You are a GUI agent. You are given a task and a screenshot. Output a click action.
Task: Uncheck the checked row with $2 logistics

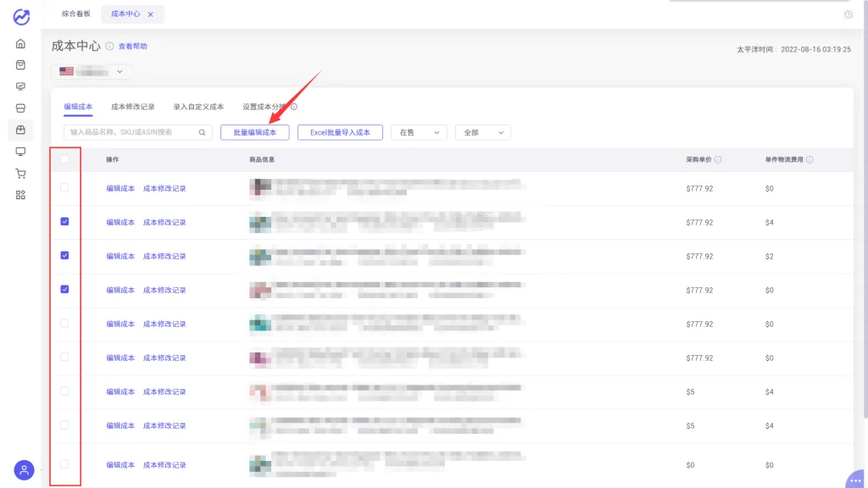[x=64, y=255]
